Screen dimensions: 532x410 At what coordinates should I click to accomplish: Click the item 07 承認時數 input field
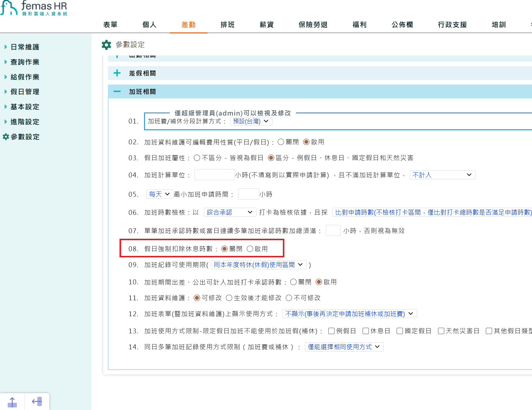point(333,230)
